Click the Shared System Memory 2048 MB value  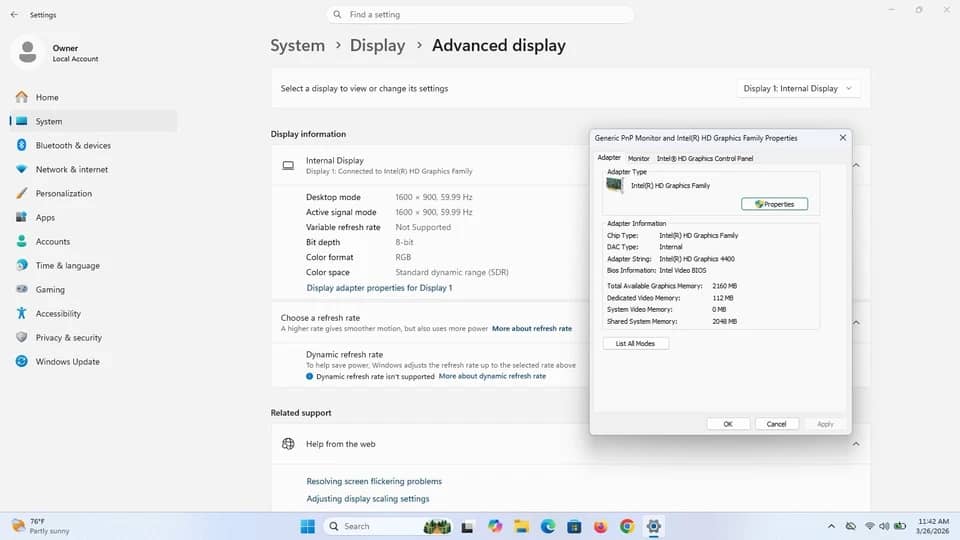(x=724, y=321)
